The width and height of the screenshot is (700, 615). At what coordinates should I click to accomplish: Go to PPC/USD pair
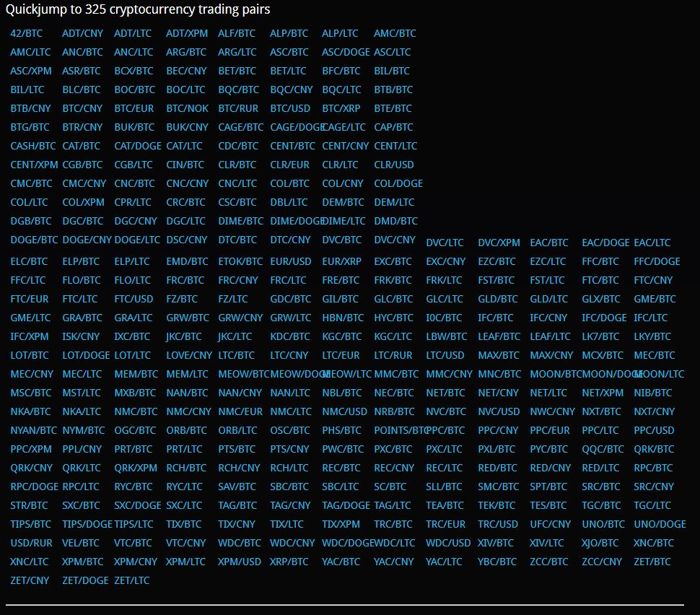[x=654, y=430]
